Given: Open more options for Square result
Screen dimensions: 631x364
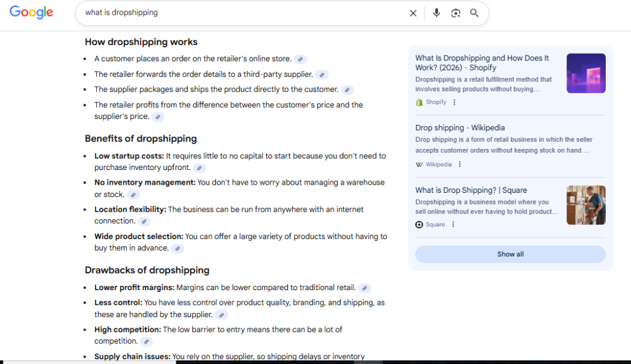Looking at the screenshot, I should (x=453, y=225).
